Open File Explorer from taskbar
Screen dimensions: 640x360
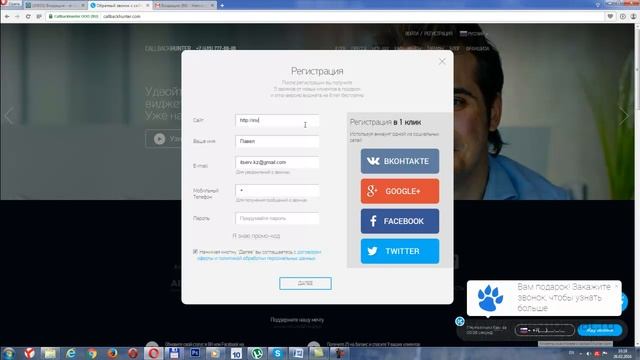tap(50, 353)
